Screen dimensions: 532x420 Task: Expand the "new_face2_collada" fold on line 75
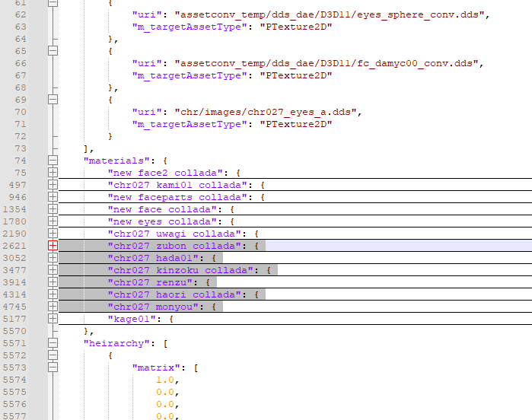tap(53, 173)
